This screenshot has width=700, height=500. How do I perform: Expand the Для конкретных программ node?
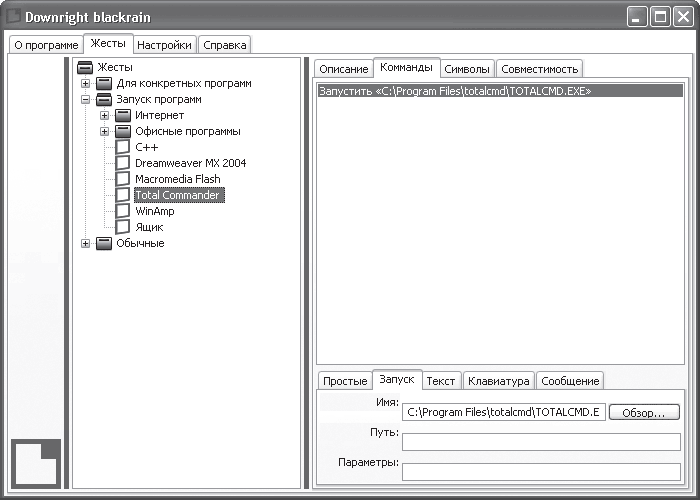[85, 83]
